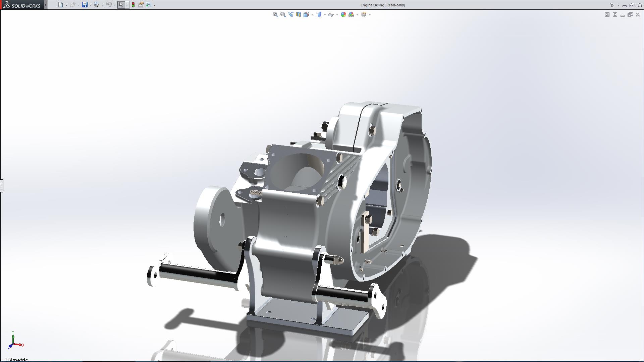Viewport: 644px width, 362px height.
Task: Click the Apply Scene icon
Action: tap(351, 14)
